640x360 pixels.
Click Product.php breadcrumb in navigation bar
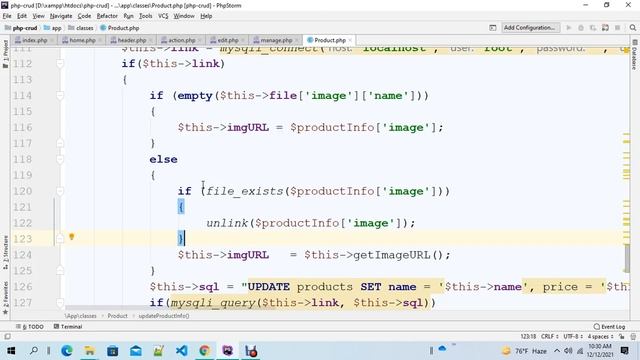click(120, 28)
